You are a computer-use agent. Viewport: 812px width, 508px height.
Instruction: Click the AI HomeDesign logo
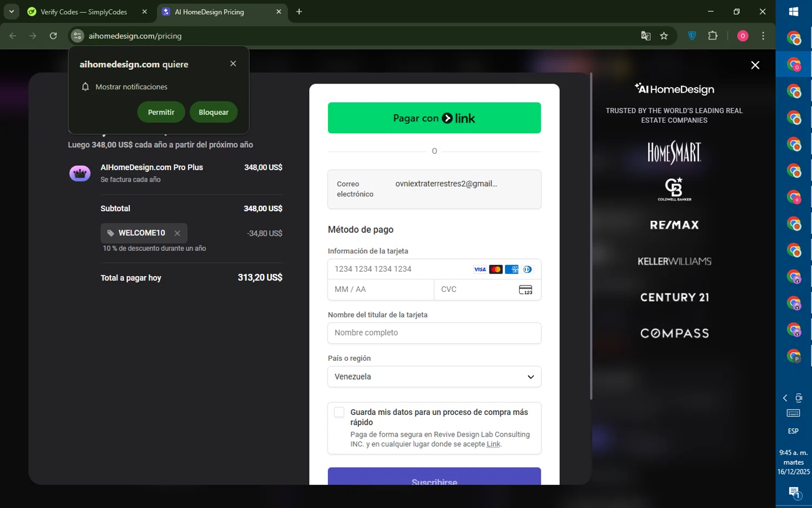(675, 89)
